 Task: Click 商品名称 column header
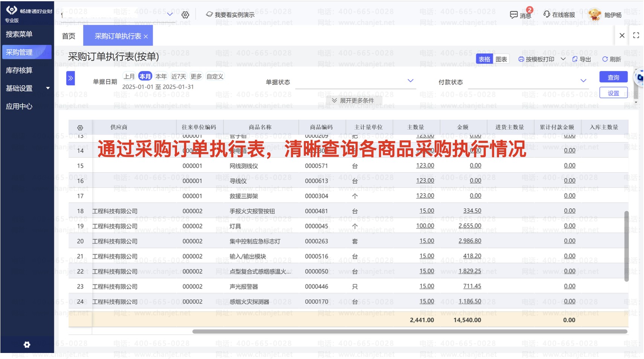pyautogui.click(x=260, y=127)
